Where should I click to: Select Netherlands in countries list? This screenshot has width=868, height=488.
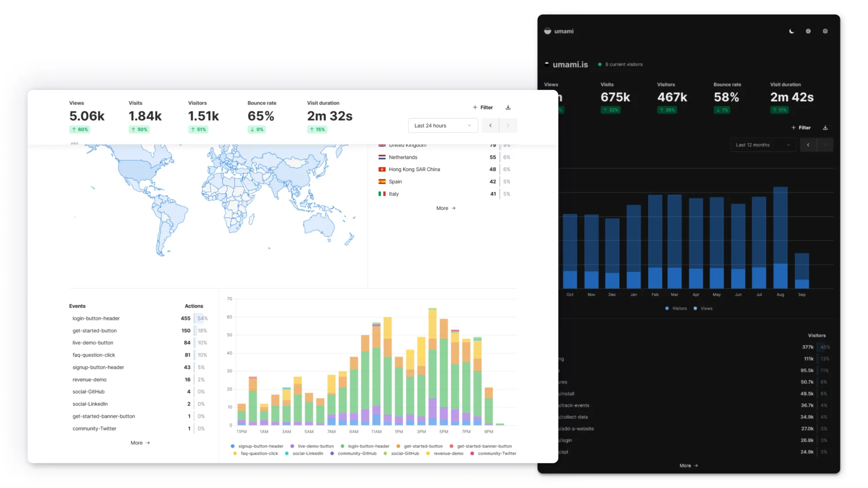(x=403, y=157)
